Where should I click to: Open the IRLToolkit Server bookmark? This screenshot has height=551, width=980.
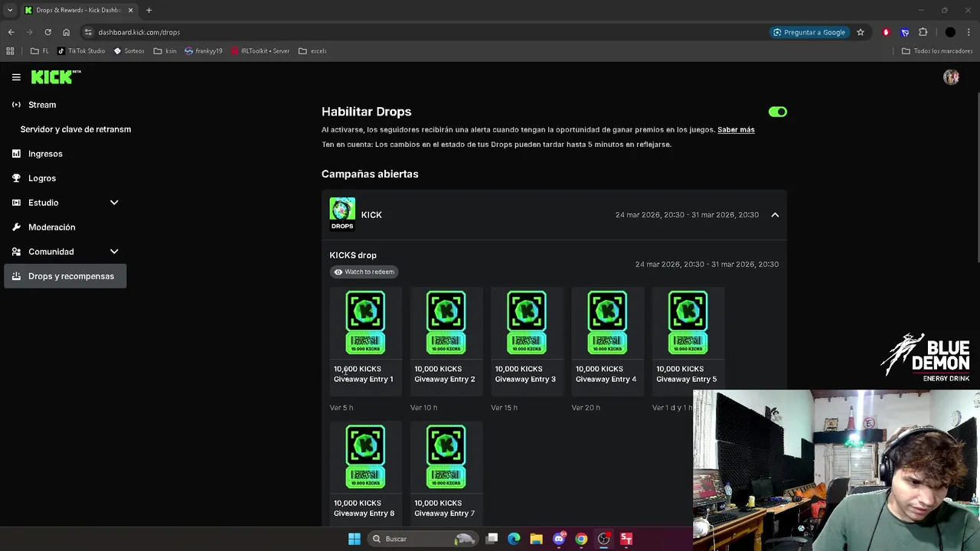coord(260,51)
